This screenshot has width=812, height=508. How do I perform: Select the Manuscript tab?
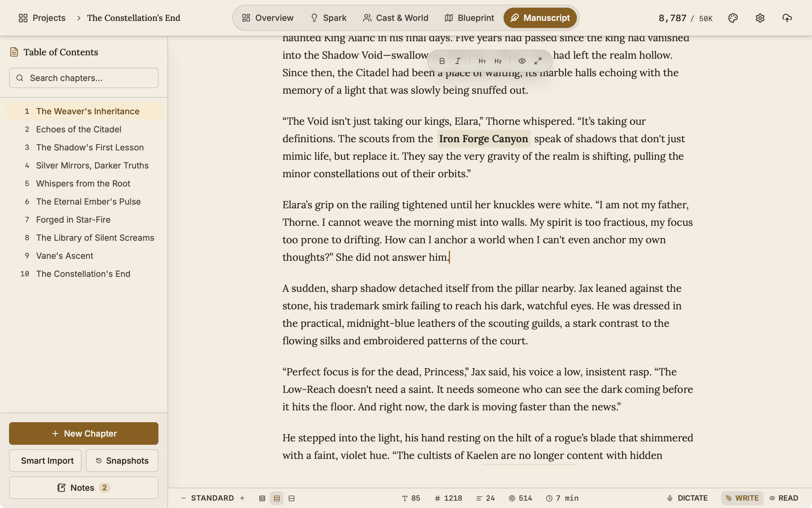(x=540, y=18)
